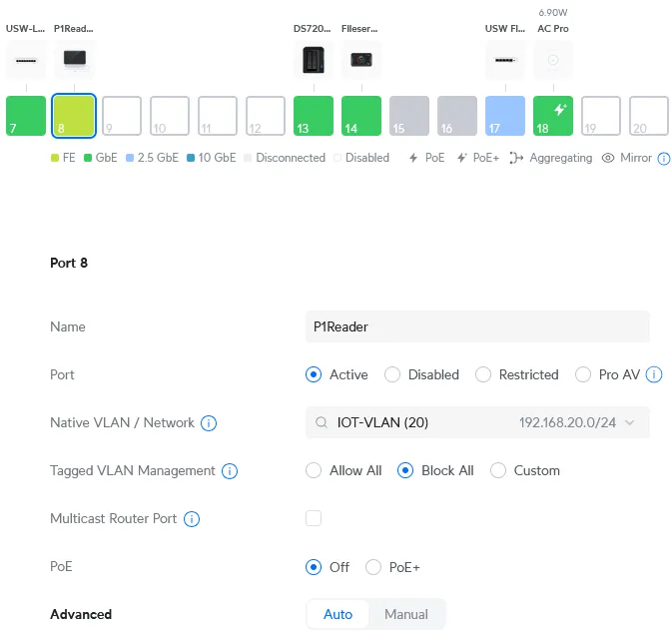Select Custom tagged VLAN management
Viewport: 672px width, 633px height.
[498, 471]
